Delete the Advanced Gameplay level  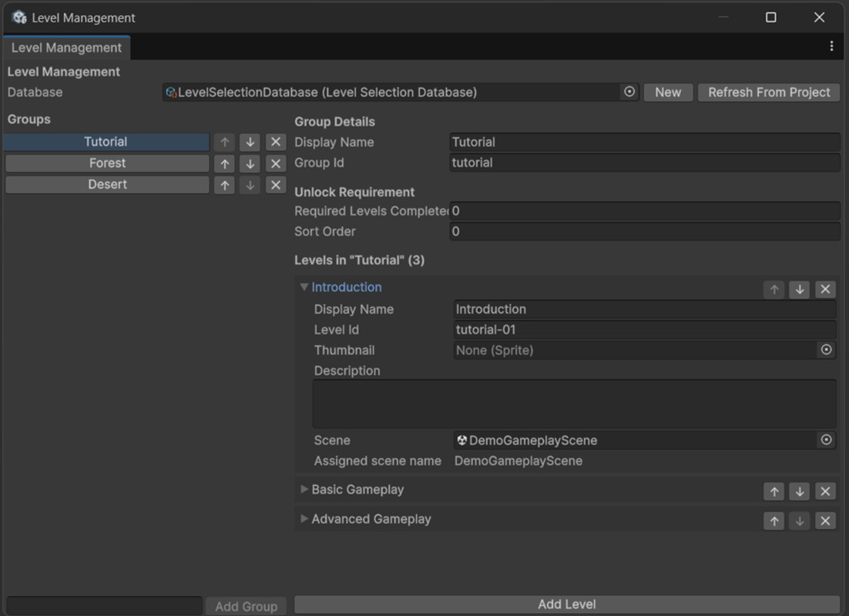click(x=825, y=521)
